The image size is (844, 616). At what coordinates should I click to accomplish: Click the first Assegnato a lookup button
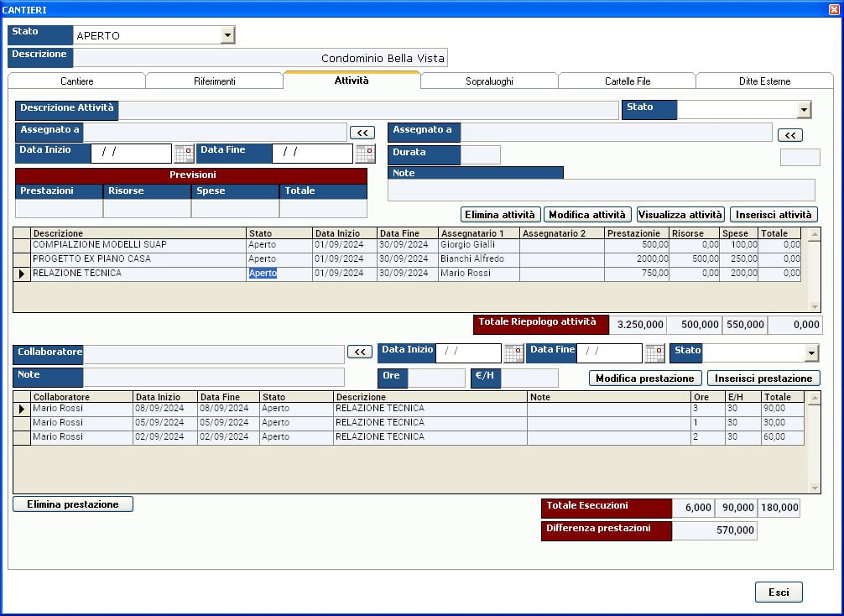coord(362,133)
